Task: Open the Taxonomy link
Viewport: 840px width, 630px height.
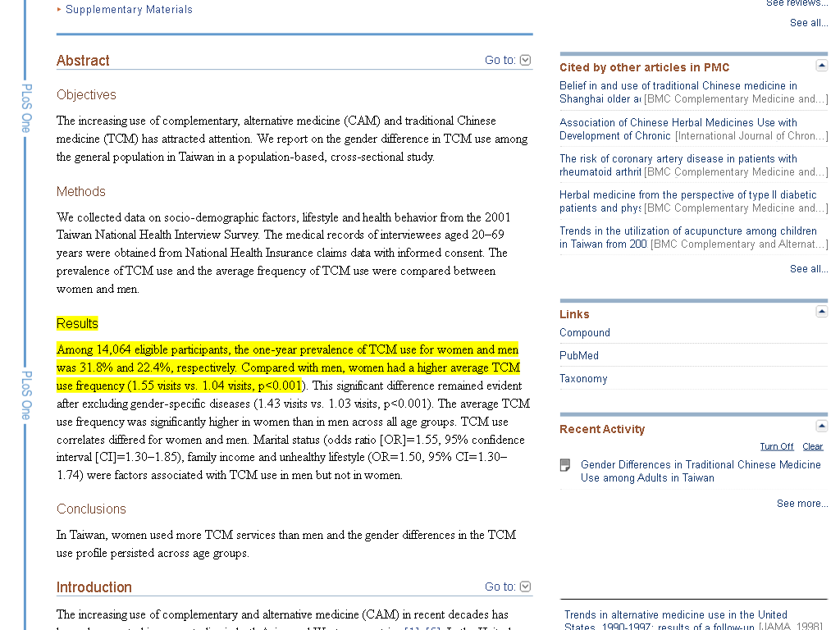Action: 583,379
